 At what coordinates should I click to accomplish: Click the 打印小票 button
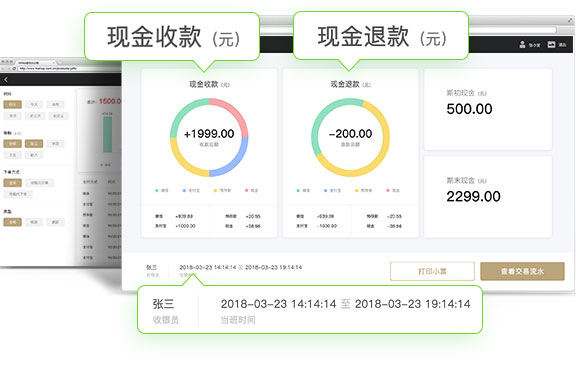pos(432,271)
